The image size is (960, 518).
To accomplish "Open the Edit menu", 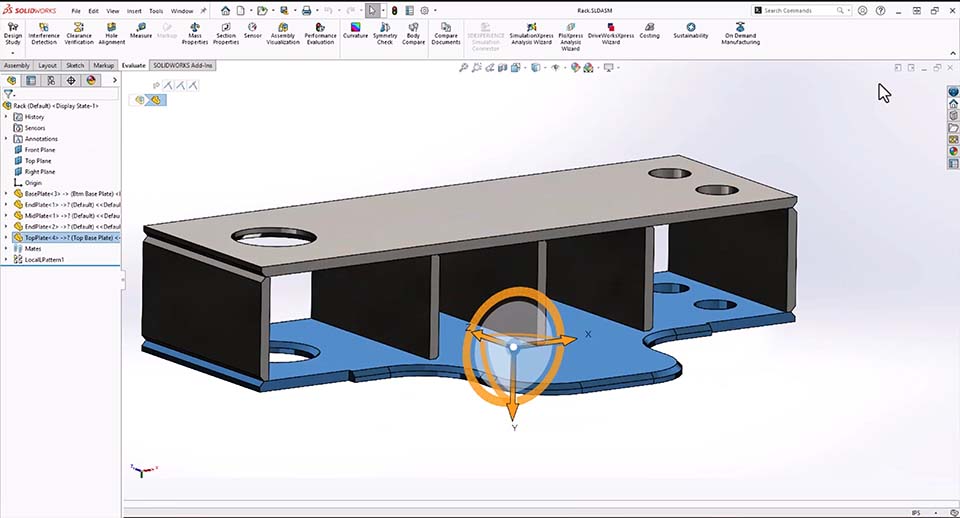I will coord(93,11).
